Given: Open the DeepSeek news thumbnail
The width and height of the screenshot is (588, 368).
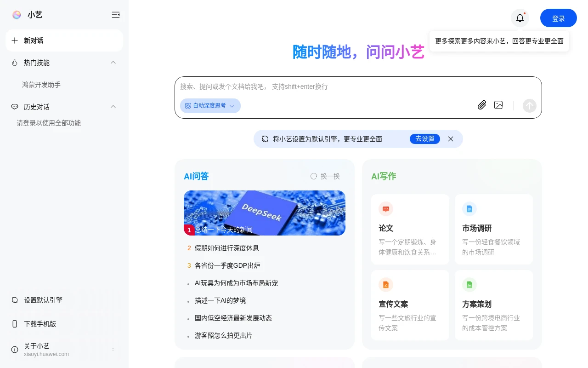Looking at the screenshot, I should click(264, 213).
